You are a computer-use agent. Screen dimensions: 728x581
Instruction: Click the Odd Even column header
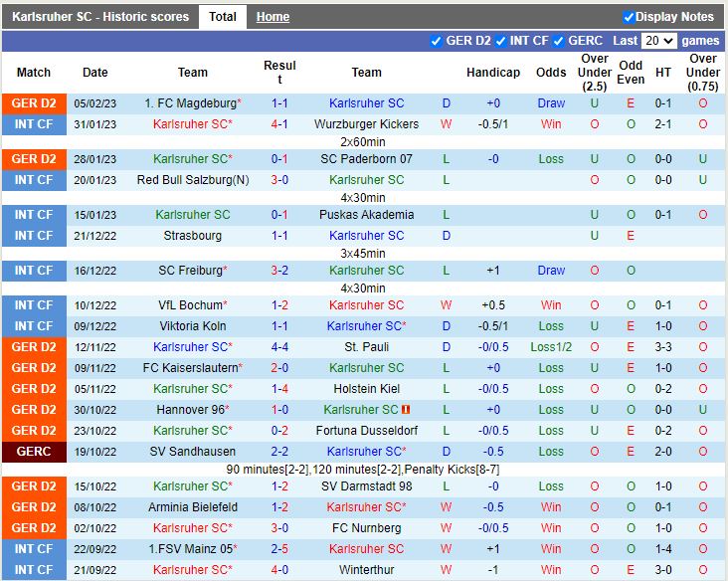pos(631,73)
